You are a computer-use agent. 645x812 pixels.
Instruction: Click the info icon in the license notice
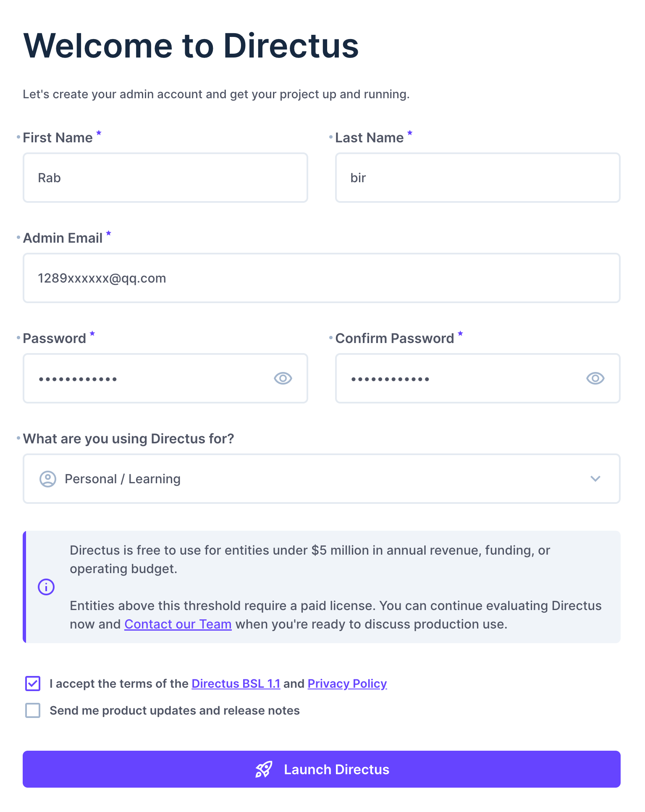(x=46, y=587)
